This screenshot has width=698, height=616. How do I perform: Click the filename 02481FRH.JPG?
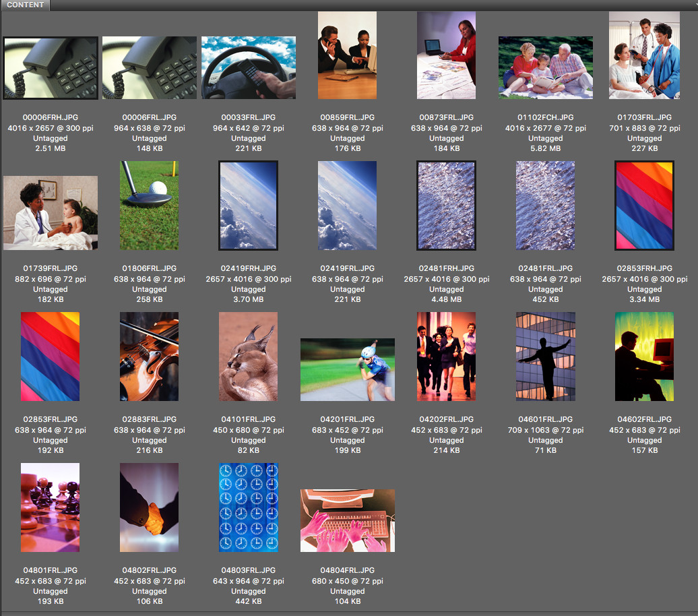tap(446, 269)
